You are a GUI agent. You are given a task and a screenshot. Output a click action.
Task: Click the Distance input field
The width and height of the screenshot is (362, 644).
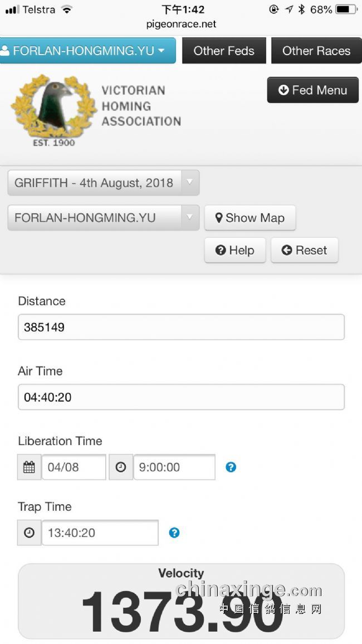point(181,327)
